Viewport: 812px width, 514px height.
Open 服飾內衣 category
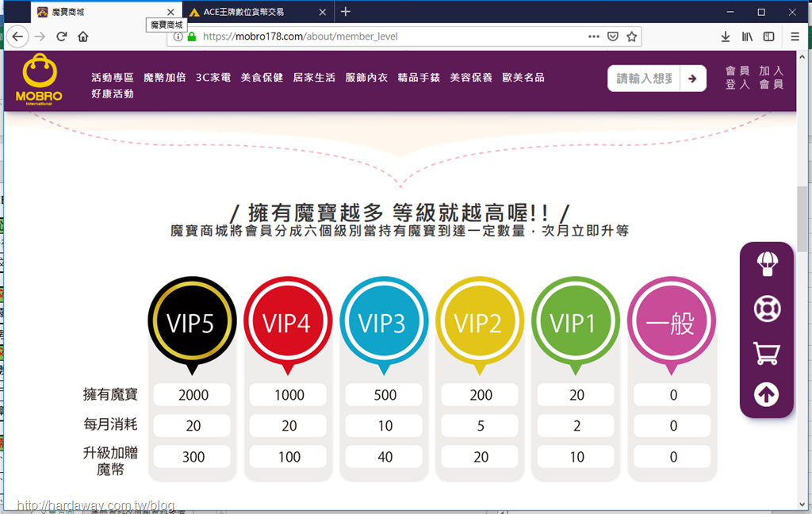point(366,78)
